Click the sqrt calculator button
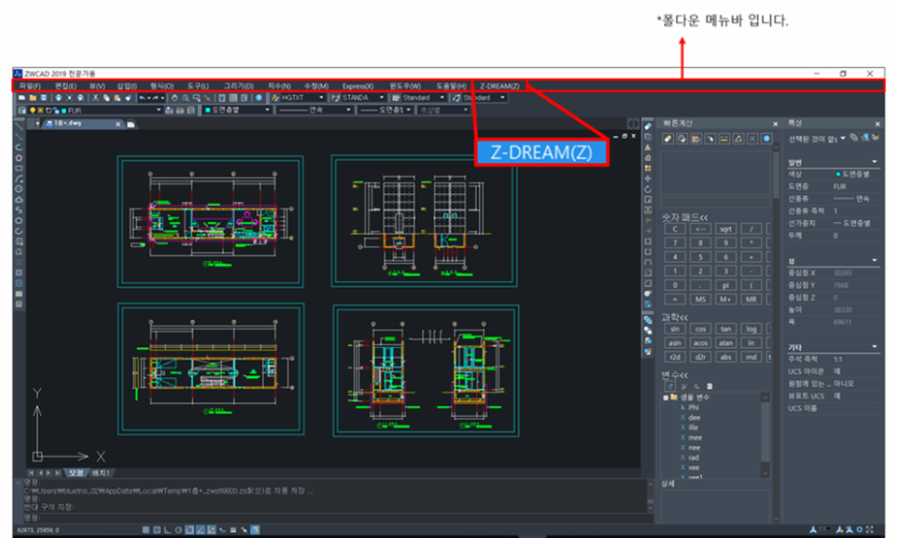The height and width of the screenshot is (549, 901). 726,229
